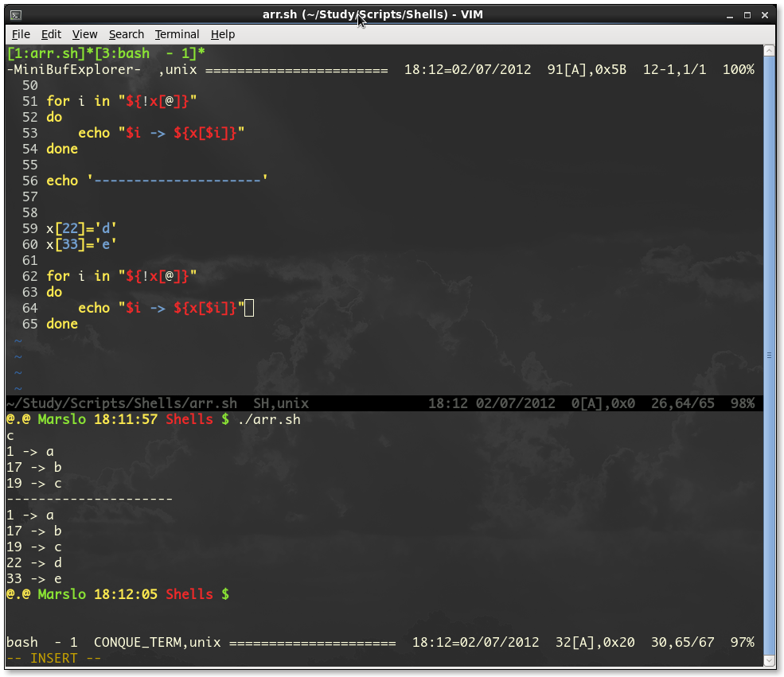Viewport: 784px width, 677px height.
Task: Click scrollbar down arrow
Action: click(770, 660)
